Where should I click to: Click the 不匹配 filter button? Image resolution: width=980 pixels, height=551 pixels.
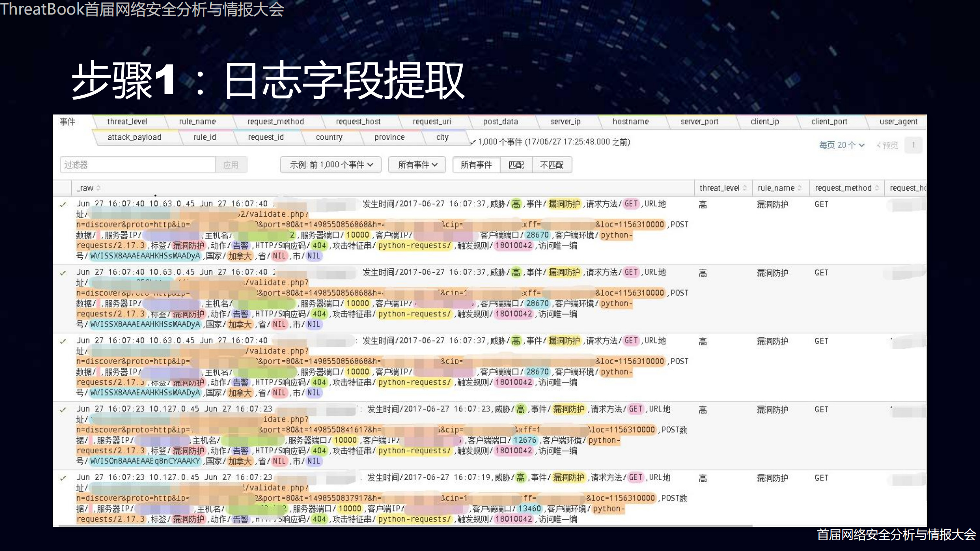click(553, 165)
